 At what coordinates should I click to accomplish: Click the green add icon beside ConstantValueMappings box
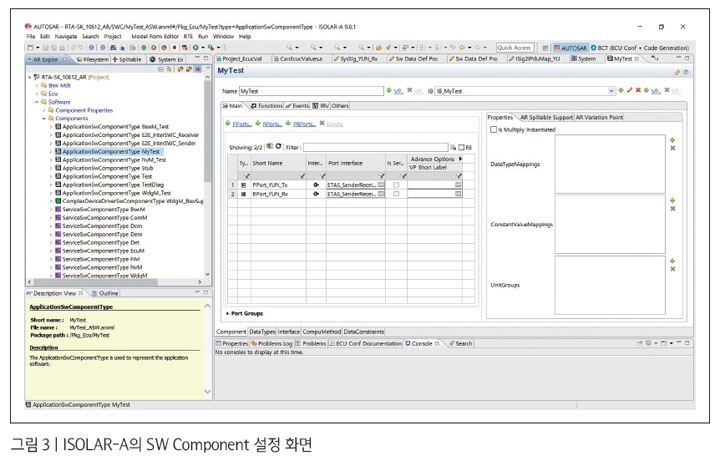click(673, 201)
